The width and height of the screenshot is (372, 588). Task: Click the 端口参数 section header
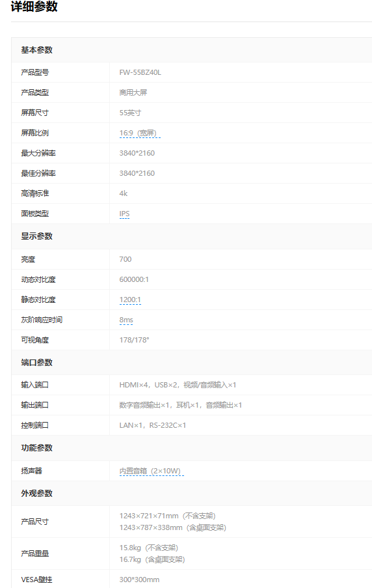pyautogui.click(x=36, y=363)
